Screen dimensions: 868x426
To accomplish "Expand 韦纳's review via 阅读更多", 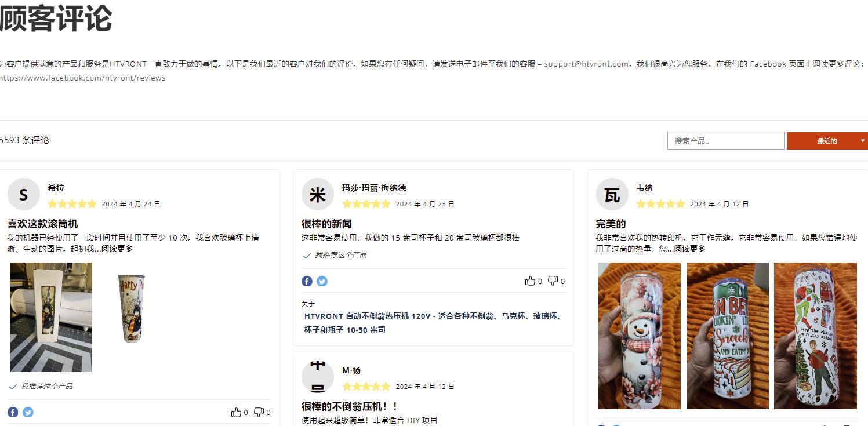I will tap(689, 249).
